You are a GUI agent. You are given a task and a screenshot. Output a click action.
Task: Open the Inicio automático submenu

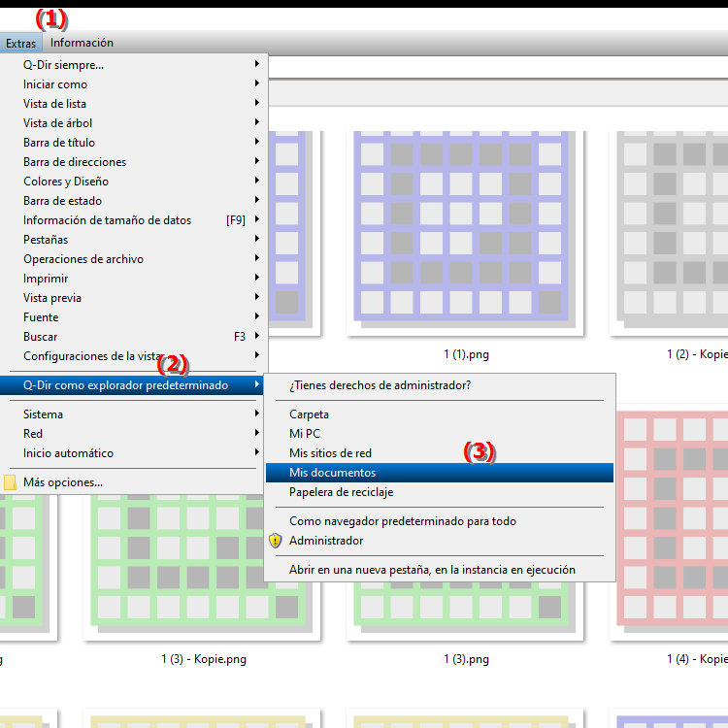134,453
